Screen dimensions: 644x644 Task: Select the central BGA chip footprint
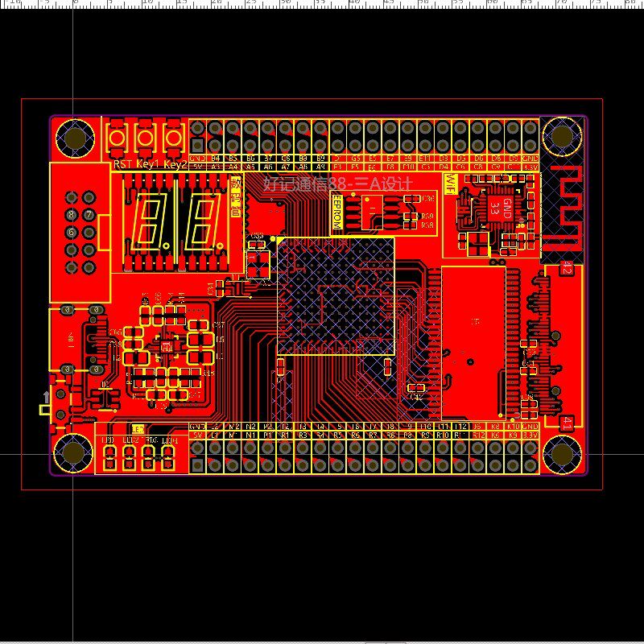click(x=336, y=296)
